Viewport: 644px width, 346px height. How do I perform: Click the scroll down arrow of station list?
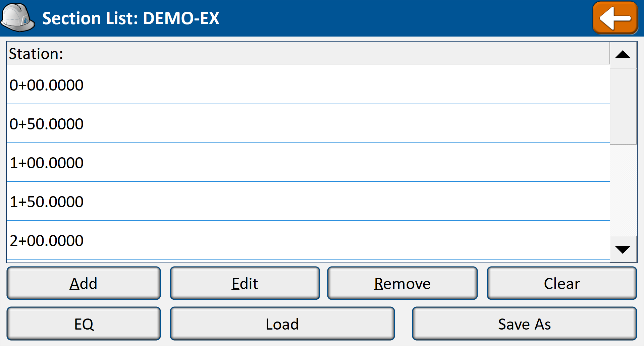coord(623,249)
